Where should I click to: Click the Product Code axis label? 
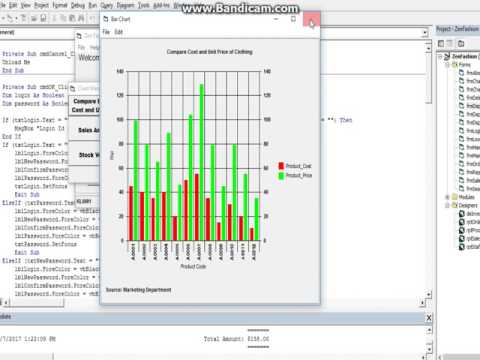[193, 266]
